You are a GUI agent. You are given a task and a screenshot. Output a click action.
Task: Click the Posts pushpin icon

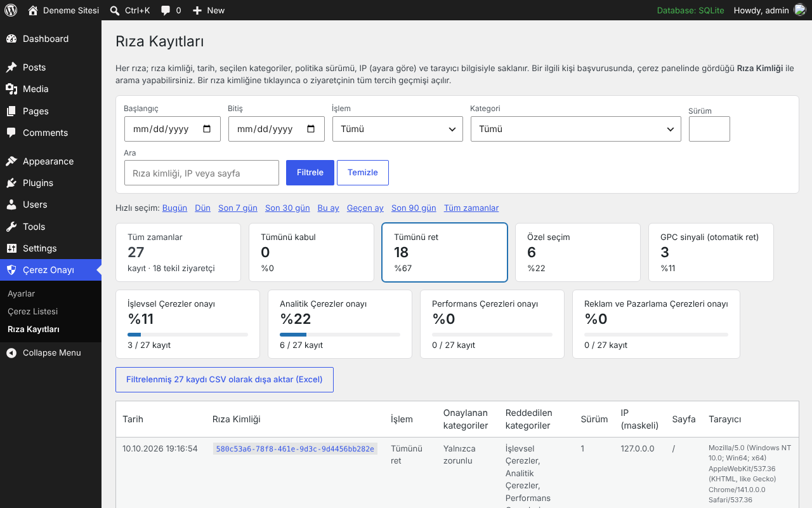(11, 67)
